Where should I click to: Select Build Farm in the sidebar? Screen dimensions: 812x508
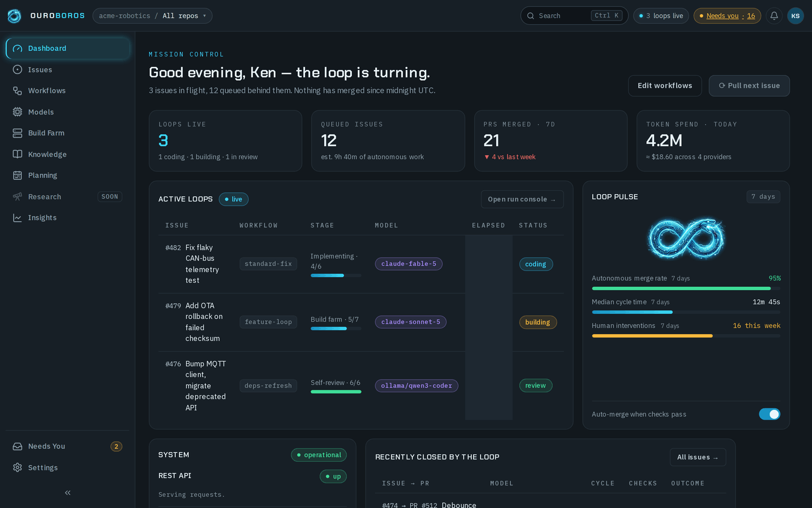68,133
